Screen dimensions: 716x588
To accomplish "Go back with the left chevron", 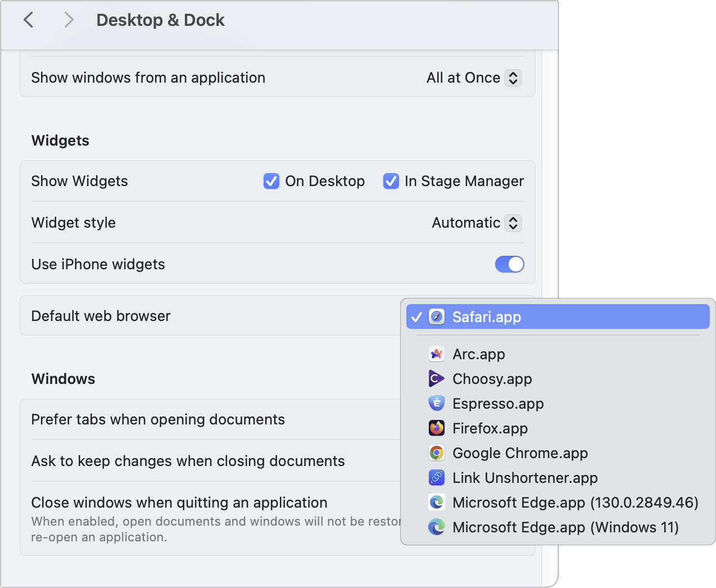I will [29, 20].
